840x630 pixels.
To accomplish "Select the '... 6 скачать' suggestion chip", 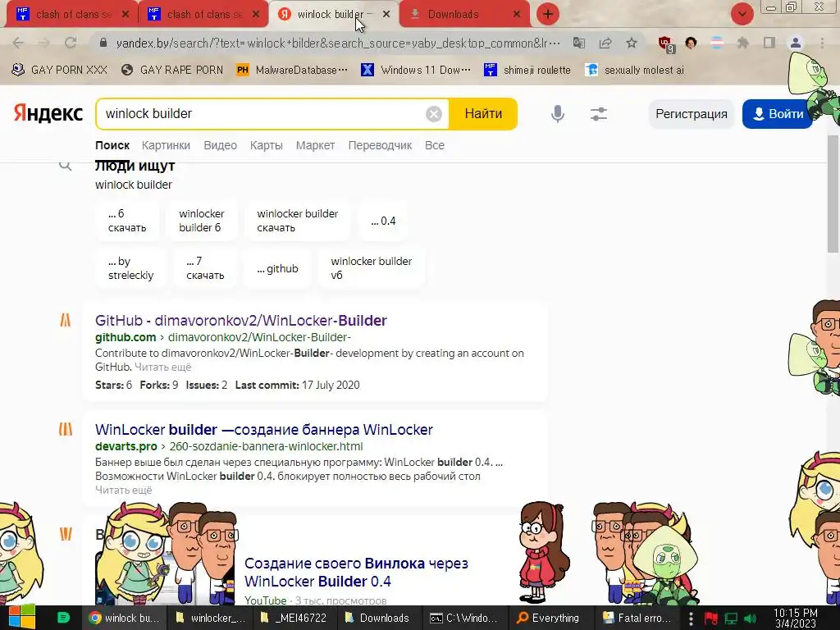I will pos(127,221).
